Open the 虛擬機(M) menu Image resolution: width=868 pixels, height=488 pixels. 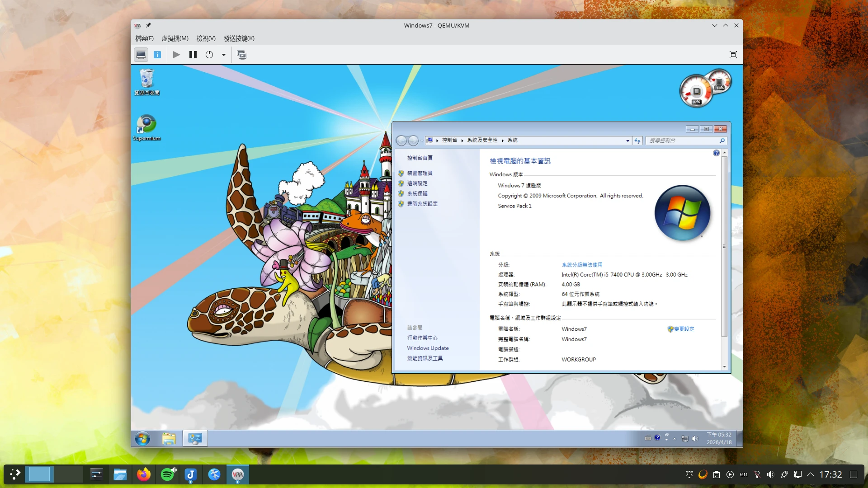(175, 38)
